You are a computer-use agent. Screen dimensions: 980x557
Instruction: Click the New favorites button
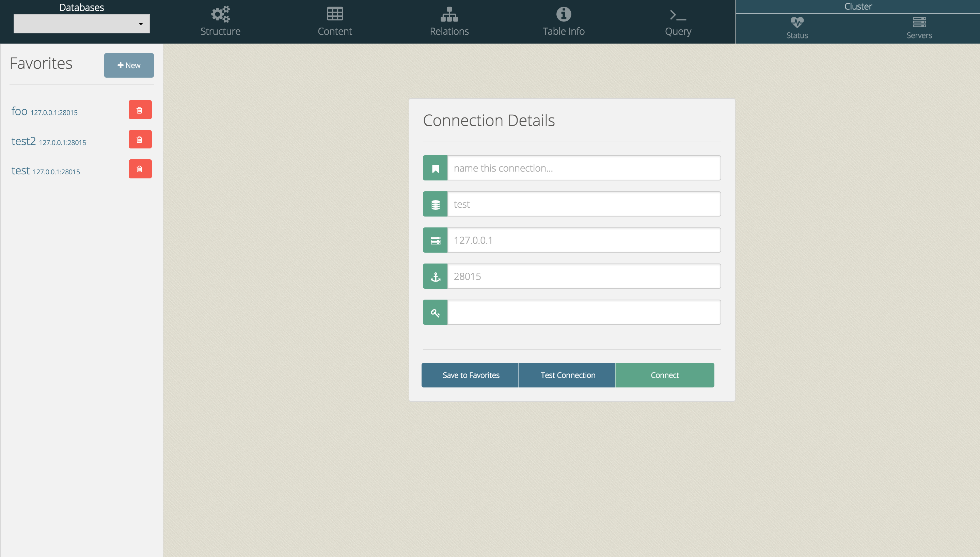129,65
